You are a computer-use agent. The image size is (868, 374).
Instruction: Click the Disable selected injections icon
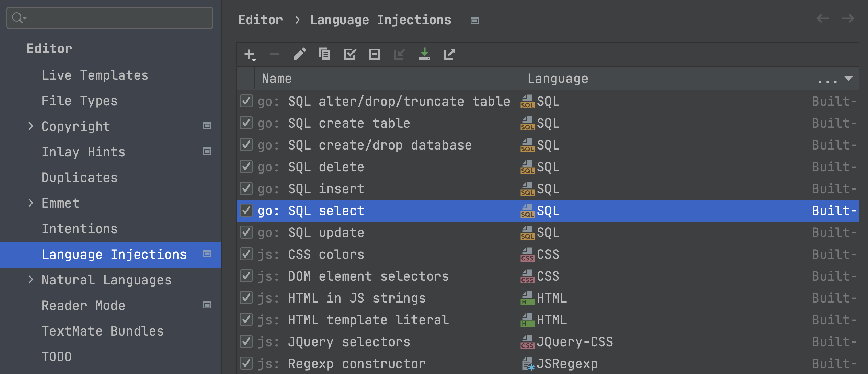pos(374,54)
